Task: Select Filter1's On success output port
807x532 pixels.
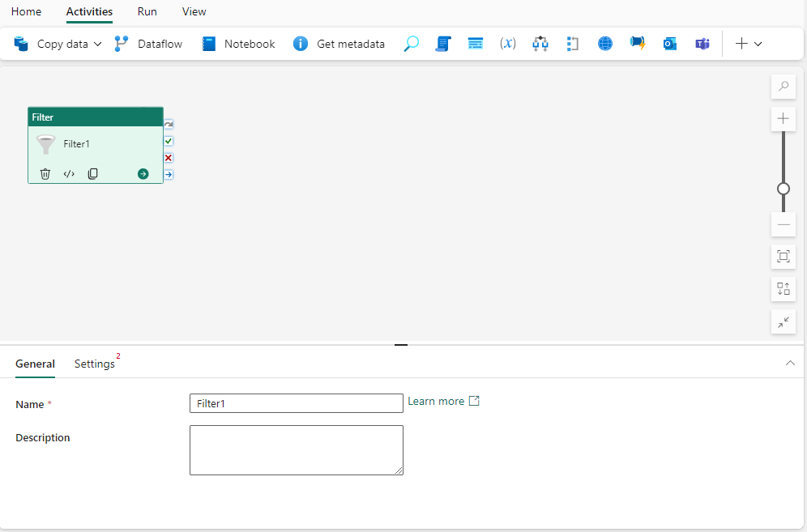Action: [169, 141]
